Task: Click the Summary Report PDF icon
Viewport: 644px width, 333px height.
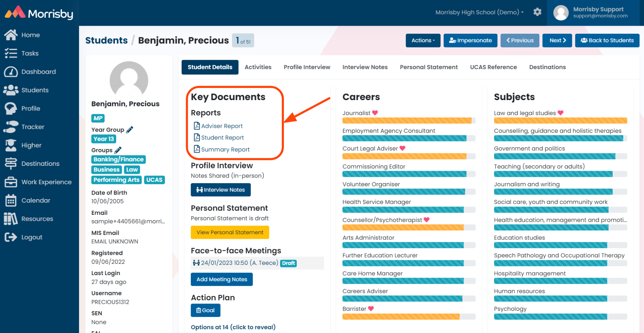Action: point(197,149)
